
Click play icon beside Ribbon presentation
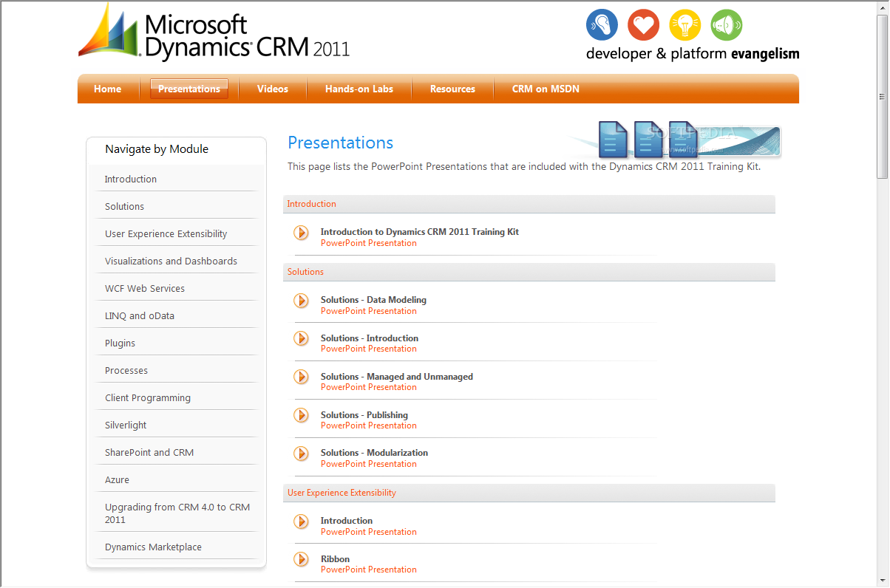point(301,559)
